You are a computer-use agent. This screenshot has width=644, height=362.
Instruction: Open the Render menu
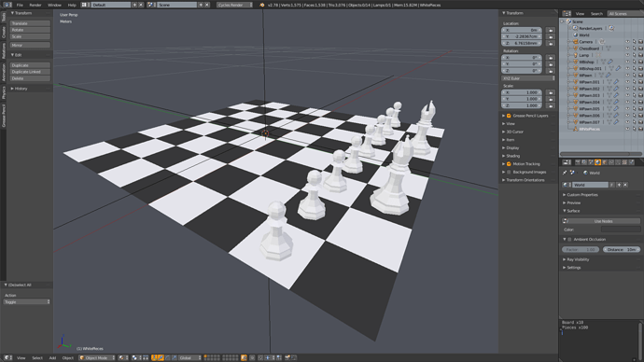click(35, 5)
